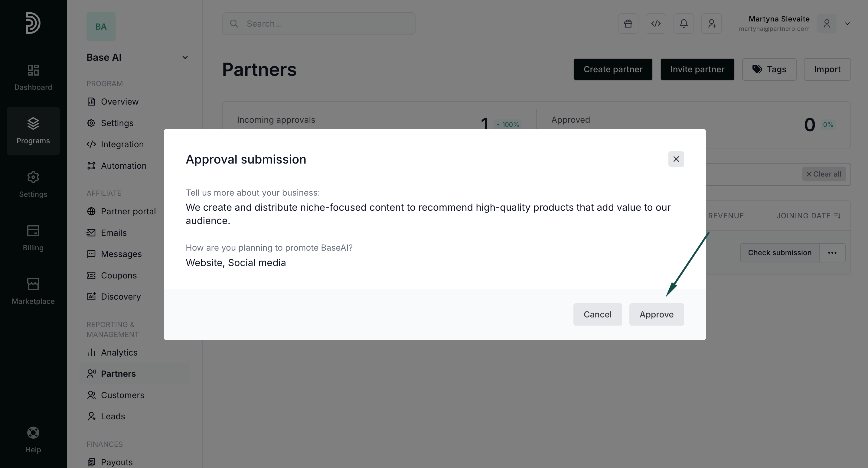This screenshot has width=868, height=468.
Task: Click the add user icon in header
Action: tap(711, 24)
